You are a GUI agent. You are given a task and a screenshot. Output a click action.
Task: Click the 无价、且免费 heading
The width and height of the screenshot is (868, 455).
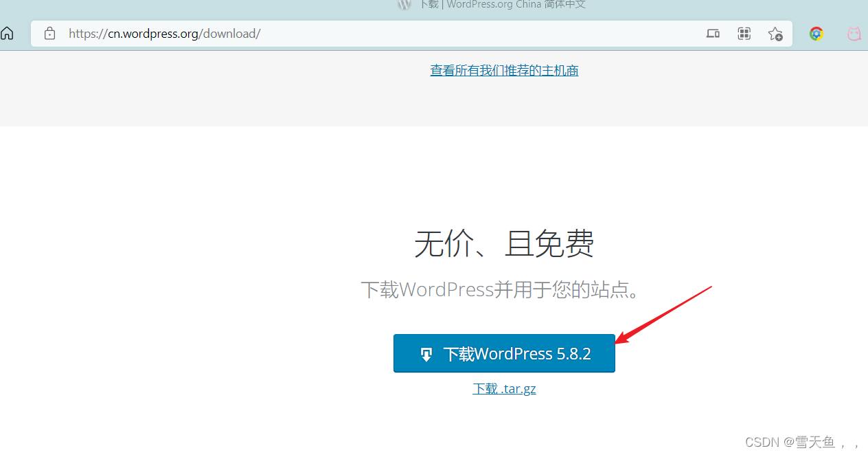point(504,244)
